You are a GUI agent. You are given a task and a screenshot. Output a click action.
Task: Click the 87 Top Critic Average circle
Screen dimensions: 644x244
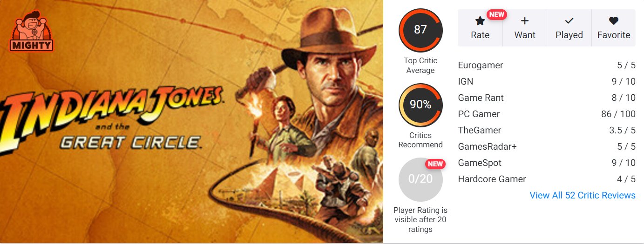420,30
